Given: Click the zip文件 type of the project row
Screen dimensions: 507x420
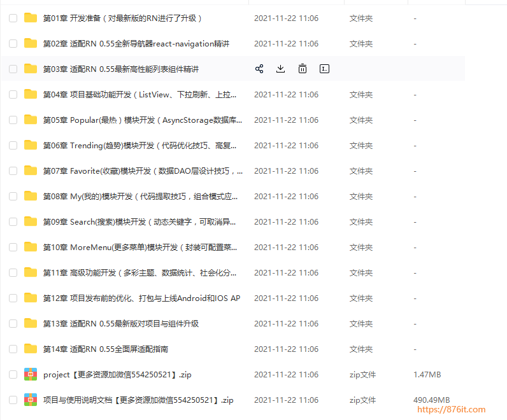Looking at the screenshot, I should (x=362, y=375).
